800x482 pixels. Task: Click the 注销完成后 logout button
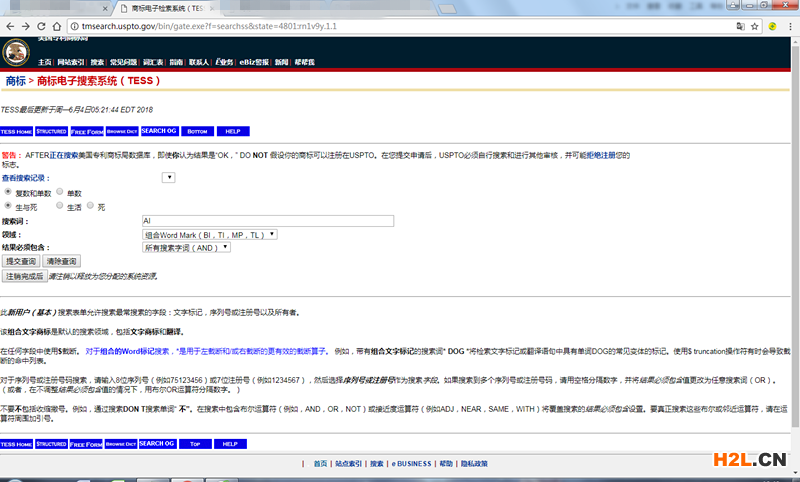(x=24, y=276)
